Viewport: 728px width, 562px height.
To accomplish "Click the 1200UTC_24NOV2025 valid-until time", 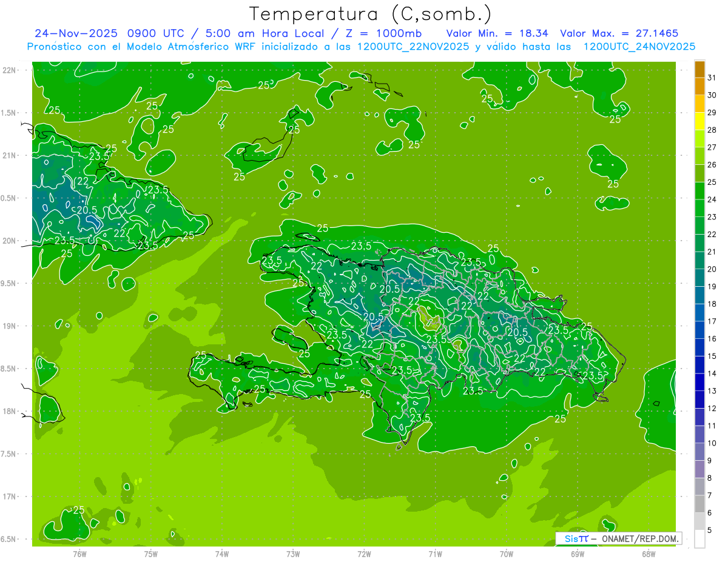I will coord(639,47).
